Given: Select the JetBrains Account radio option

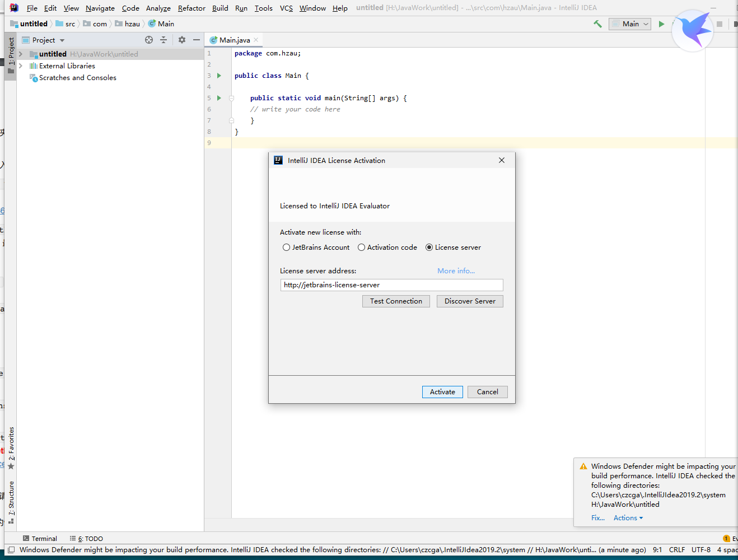Looking at the screenshot, I should 286,248.
